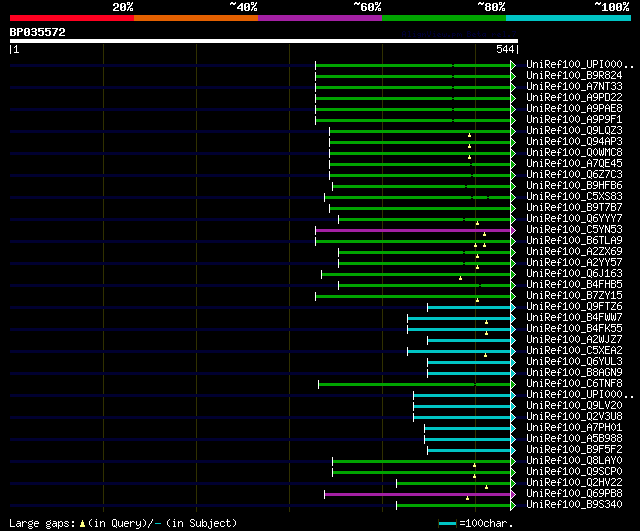Select hit label UniRef100_B7ZY15
Screen dimensions: 640x531
[574, 296]
